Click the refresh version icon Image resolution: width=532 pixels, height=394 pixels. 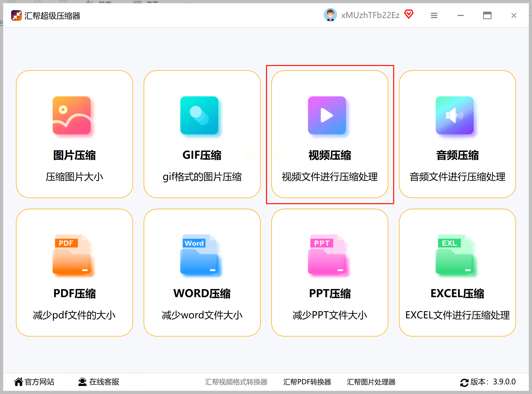click(464, 382)
